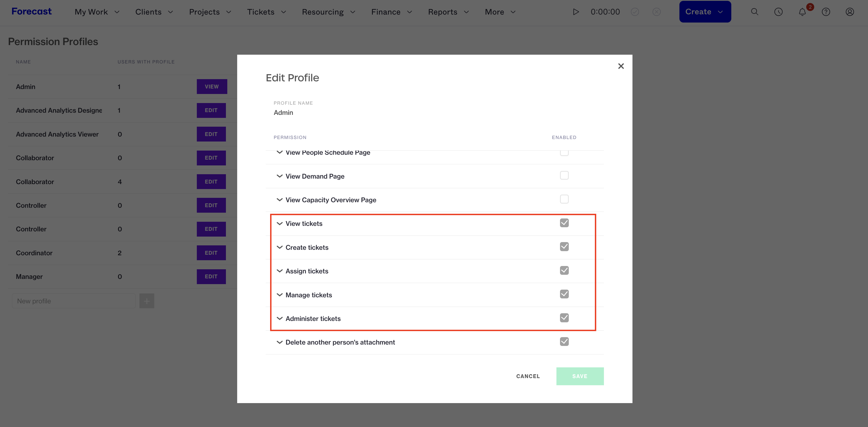Start the timer play button

(576, 12)
